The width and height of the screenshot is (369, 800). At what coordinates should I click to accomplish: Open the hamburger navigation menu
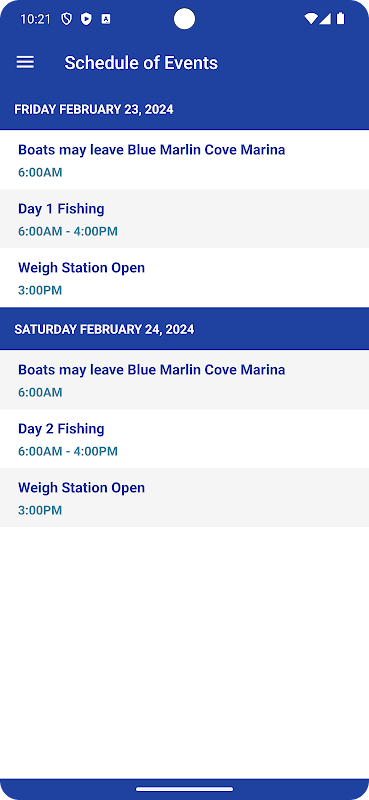[25, 62]
